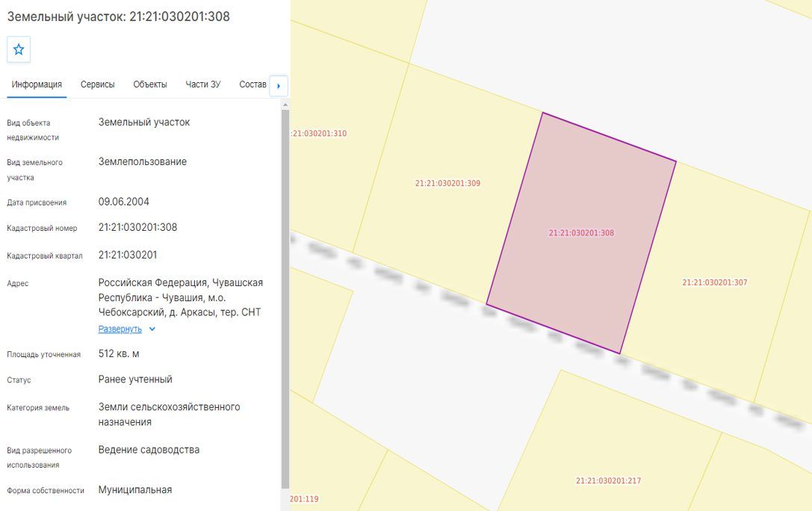Click the date value 09.06.2004
This screenshot has height=511, width=812.
(124, 202)
